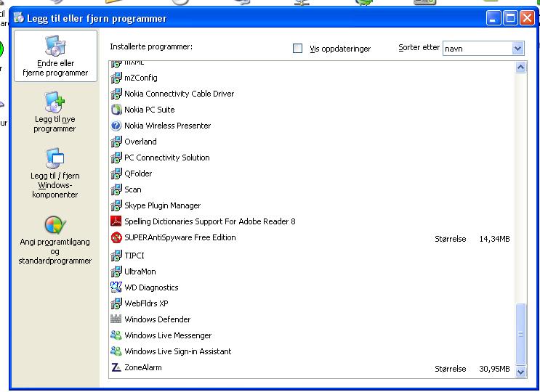
Task: Click the WebFldrs XP icon
Action: pyautogui.click(x=116, y=303)
